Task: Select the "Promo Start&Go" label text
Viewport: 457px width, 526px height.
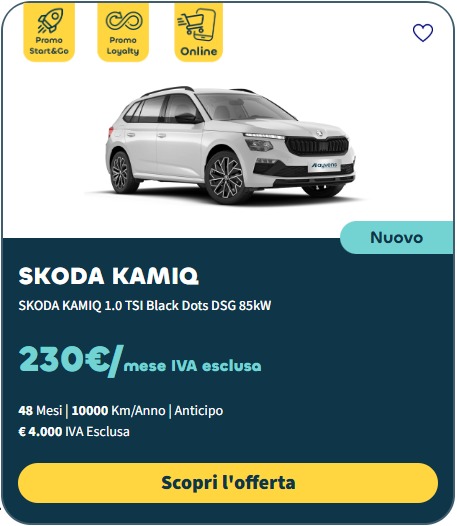Action: [49, 46]
